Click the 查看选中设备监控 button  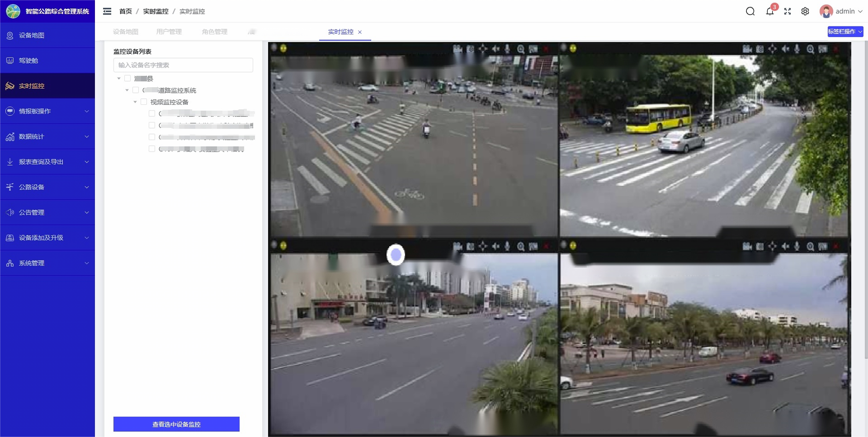pos(176,424)
